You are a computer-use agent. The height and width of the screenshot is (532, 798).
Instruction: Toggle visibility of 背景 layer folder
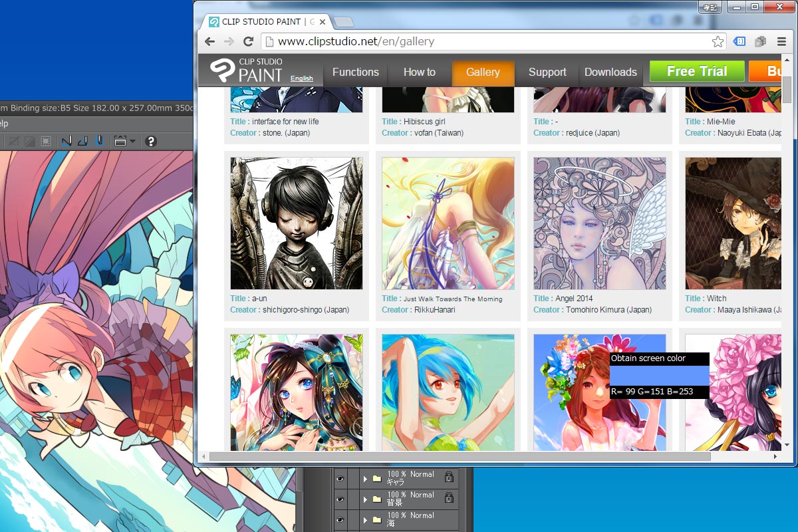[340, 499]
